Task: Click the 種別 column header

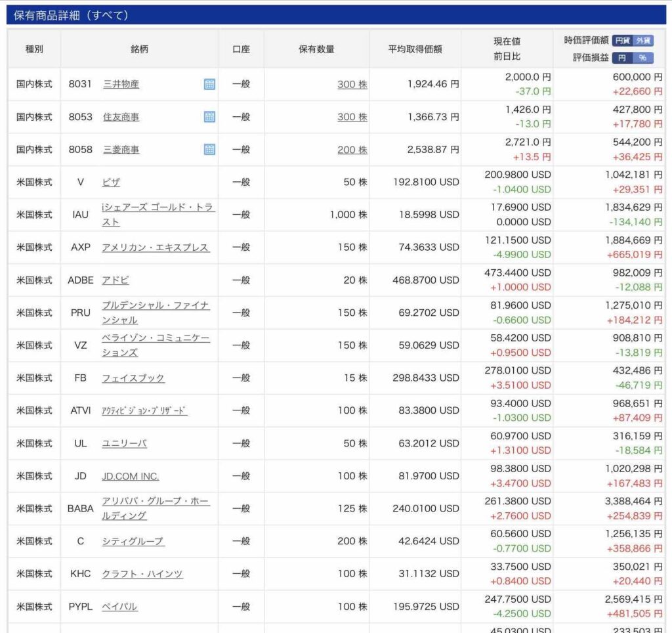Action: pyautogui.click(x=34, y=49)
